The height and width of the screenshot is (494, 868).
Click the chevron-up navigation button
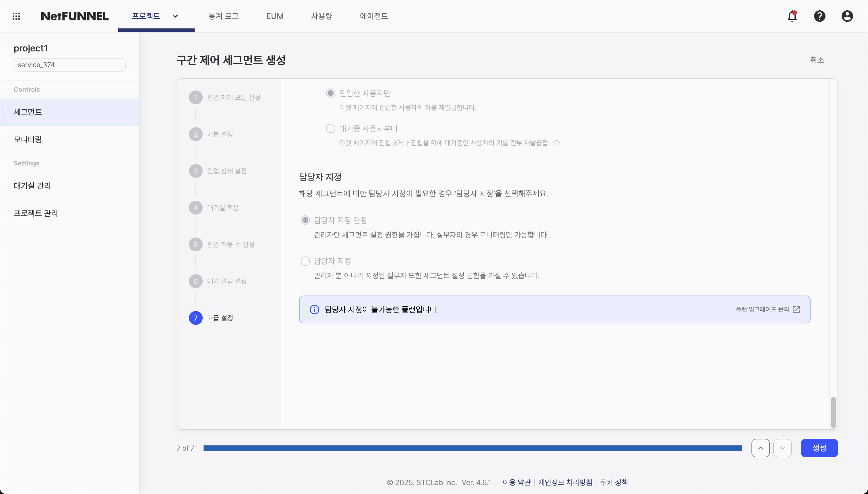[x=760, y=448]
